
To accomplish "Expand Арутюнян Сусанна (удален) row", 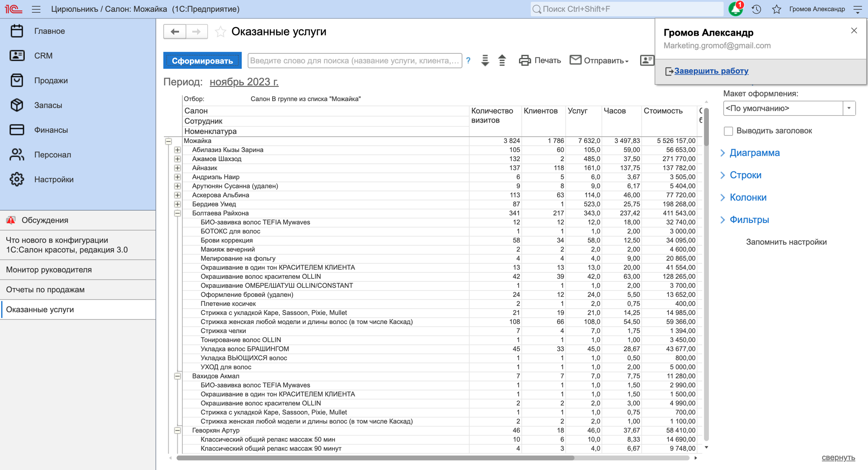I will pyautogui.click(x=177, y=186).
